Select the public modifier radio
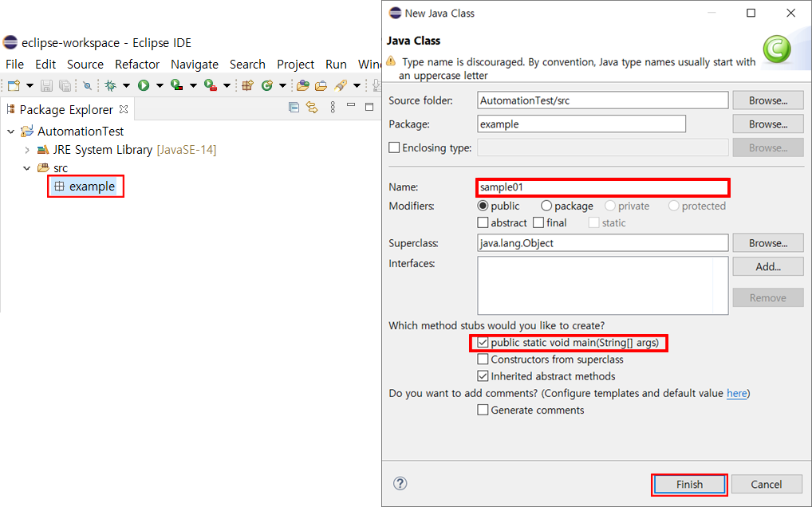The image size is (812, 507). pyautogui.click(x=483, y=206)
